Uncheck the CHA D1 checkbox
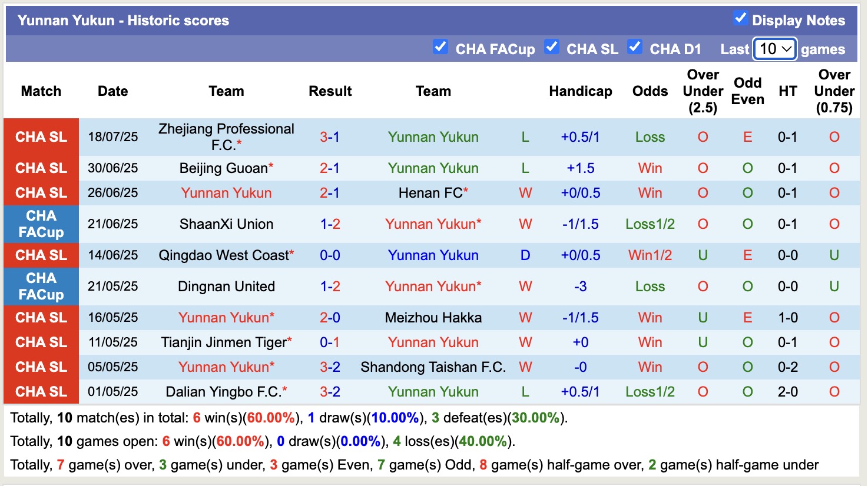 pos(635,48)
